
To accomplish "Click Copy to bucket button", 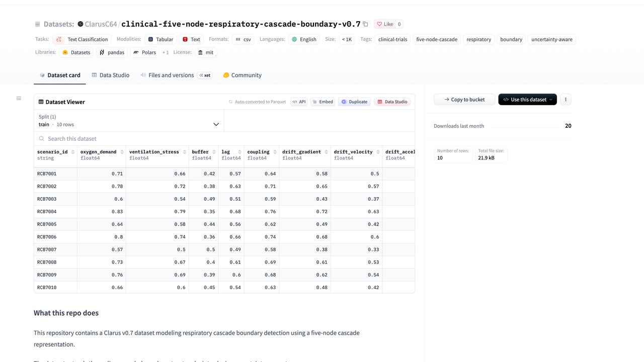I will coord(464,100).
